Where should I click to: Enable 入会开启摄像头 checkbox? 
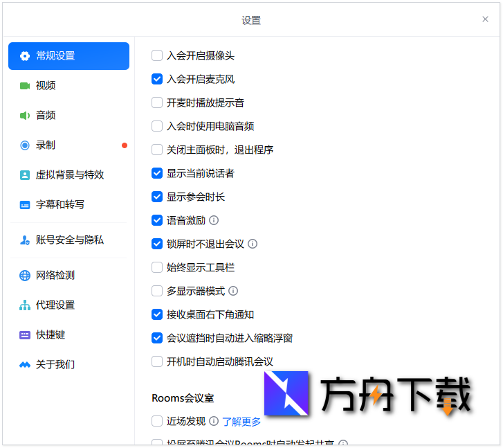157,55
